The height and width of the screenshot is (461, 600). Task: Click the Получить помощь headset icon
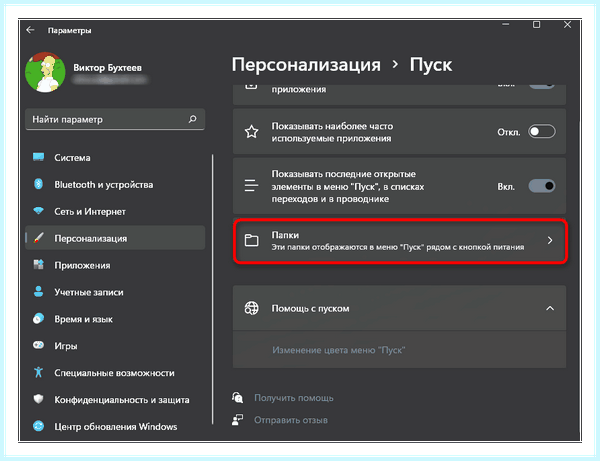click(237, 397)
